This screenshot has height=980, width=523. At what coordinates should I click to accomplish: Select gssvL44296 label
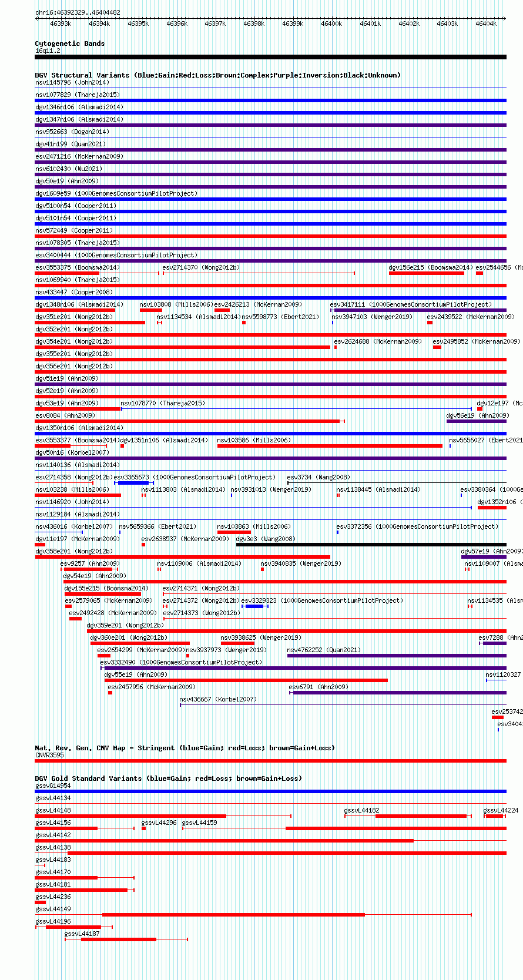pos(159,823)
